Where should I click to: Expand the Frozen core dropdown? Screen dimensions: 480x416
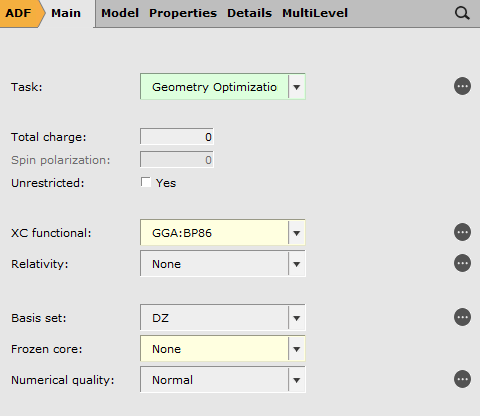(223, 349)
